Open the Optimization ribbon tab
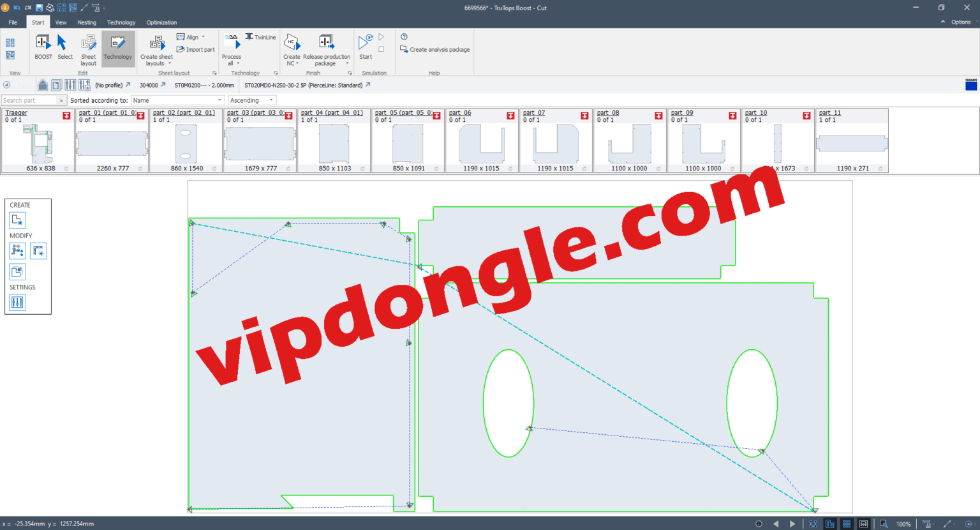This screenshot has width=980, height=530. (x=161, y=22)
